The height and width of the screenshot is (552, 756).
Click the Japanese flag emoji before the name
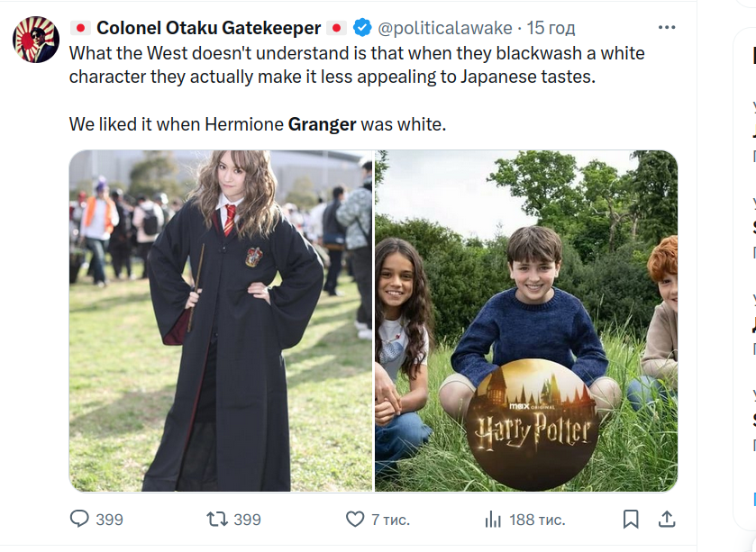coord(81,28)
